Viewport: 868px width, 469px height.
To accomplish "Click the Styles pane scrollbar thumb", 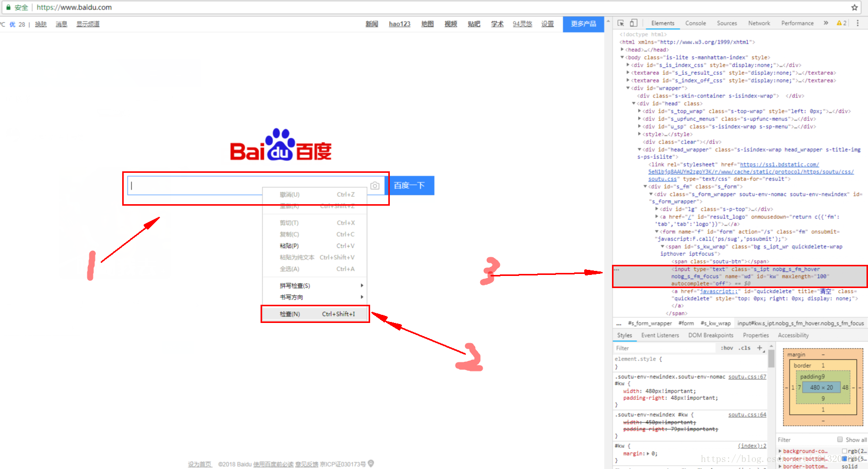I will coord(771,359).
